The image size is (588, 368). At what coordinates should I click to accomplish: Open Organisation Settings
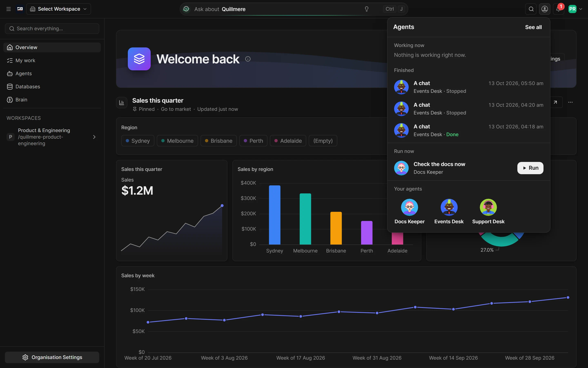[x=52, y=357]
